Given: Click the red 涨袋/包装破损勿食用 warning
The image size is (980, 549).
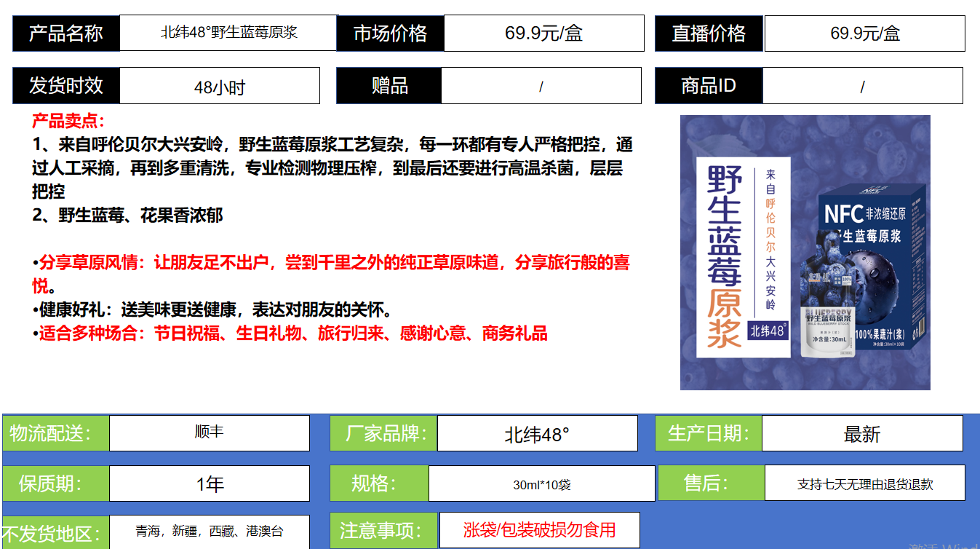Looking at the screenshot, I should point(539,530).
